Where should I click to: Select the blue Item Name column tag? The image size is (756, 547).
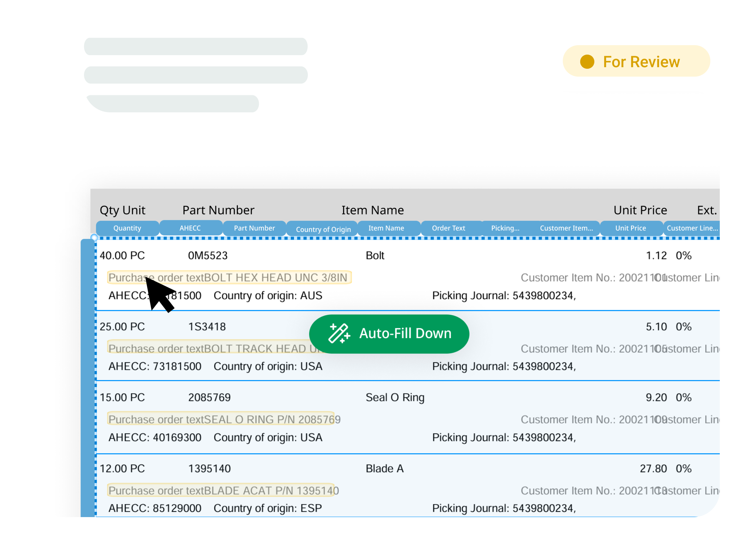(x=386, y=228)
